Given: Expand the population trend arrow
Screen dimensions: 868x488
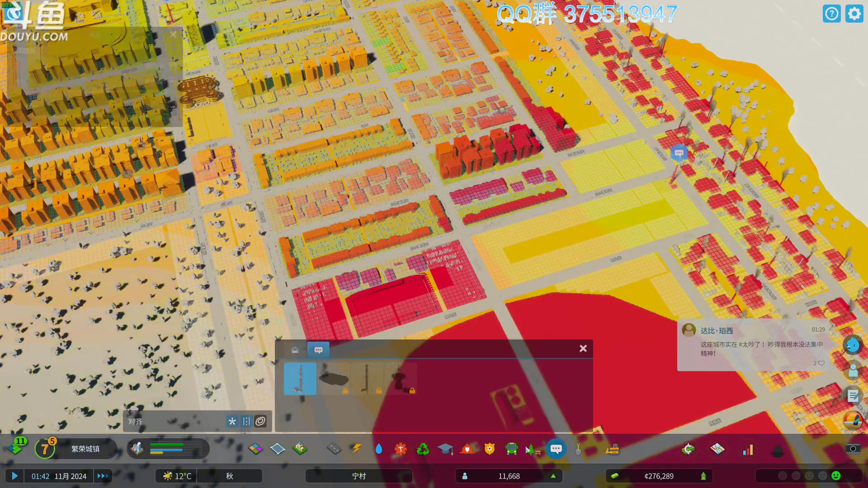Looking at the screenshot, I should point(553,476).
